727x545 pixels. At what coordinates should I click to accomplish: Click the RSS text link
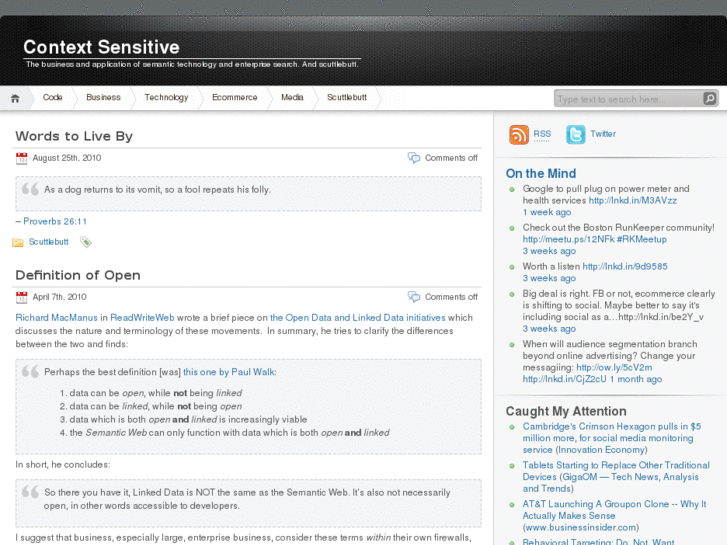click(542, 134)
